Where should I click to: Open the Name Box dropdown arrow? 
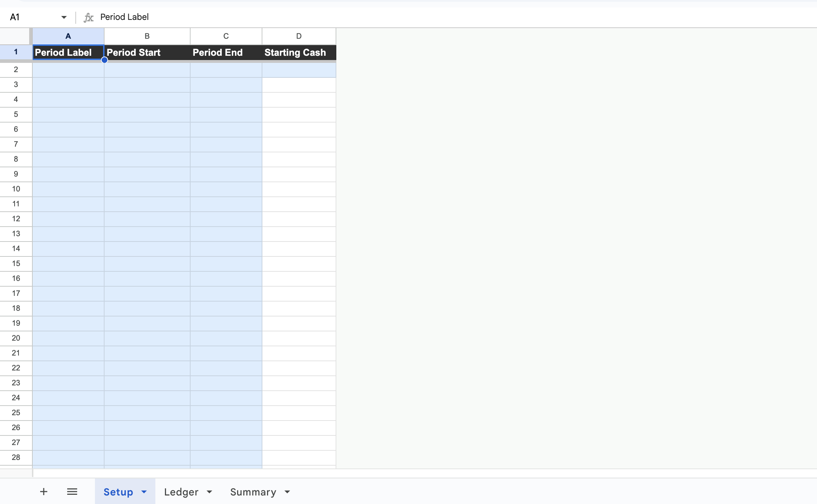(64, 17)
